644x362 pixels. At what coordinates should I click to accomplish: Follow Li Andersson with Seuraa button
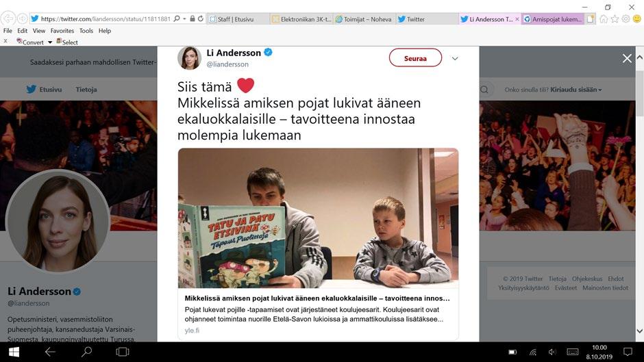click(415, 58)
